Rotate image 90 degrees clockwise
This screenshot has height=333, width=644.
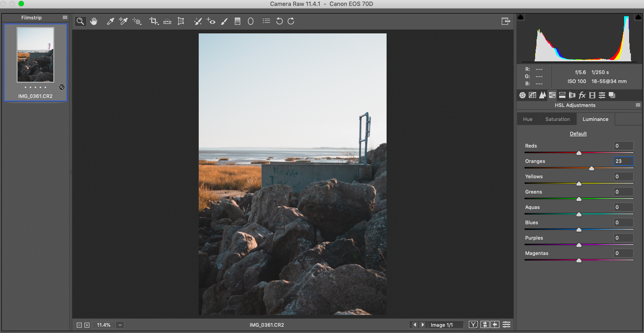click(291, 21)
